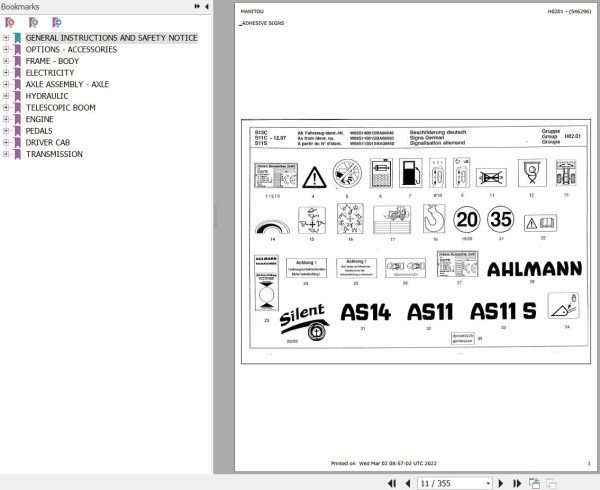Image resolution: width=600 pixels, height=490 pixels.
Task: Click the double-arrow options button in Bookmarks header
Action: [197, 6]
